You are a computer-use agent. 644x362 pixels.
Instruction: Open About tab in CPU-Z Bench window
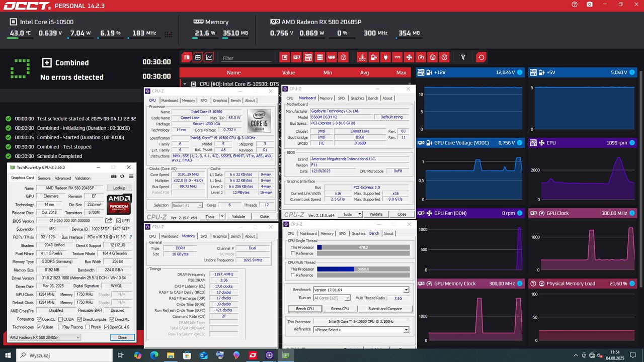pyautogui.click(x=388, y=234)
